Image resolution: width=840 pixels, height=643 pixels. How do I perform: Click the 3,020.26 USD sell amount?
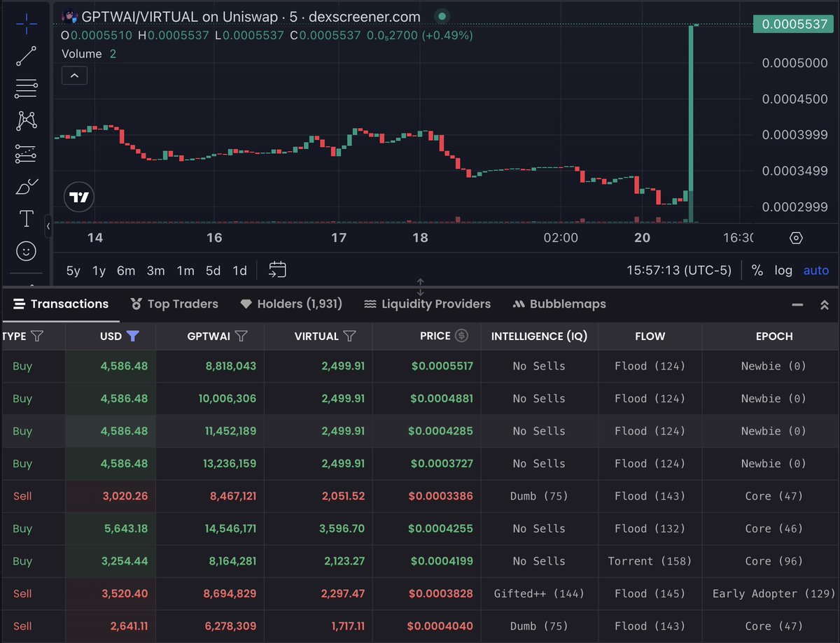(124, 496)
